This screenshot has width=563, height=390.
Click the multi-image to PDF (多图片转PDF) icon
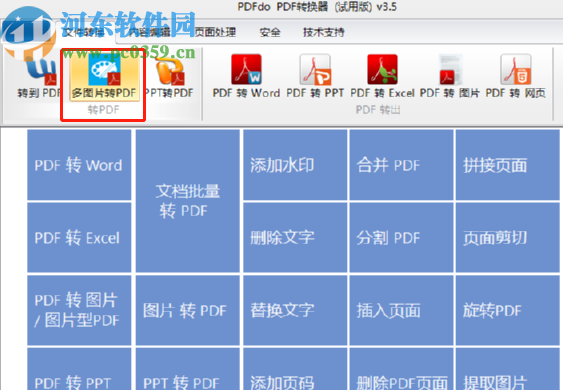[104, 77]
